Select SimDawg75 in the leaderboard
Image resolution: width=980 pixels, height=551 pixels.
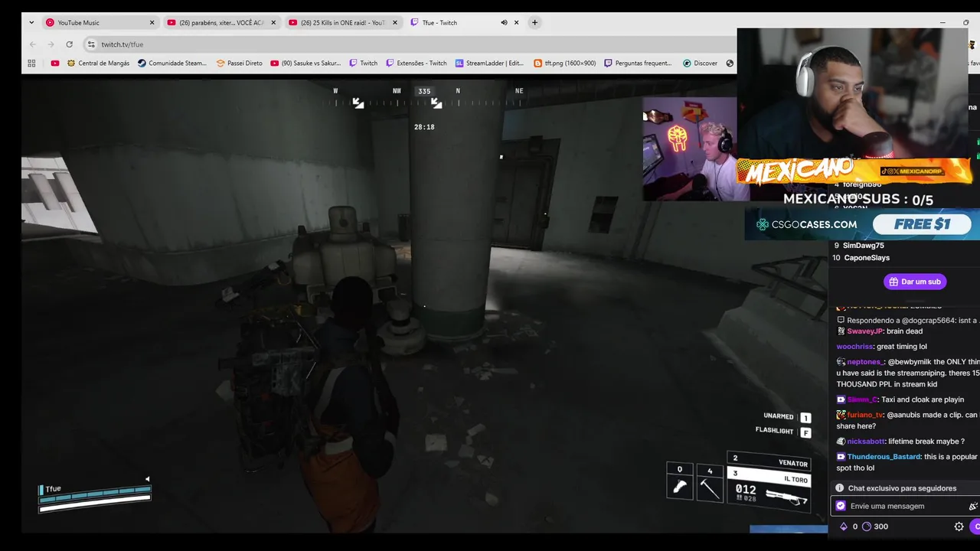[863, 246]
